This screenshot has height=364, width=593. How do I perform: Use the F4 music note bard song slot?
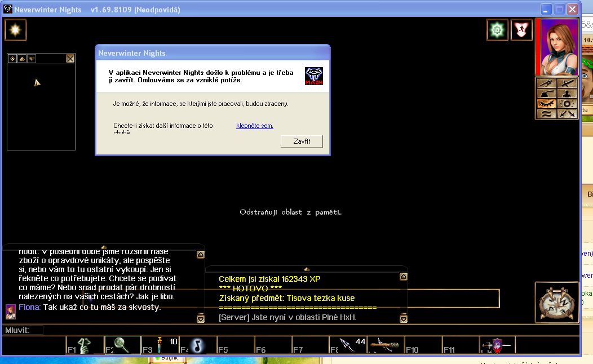198,345
